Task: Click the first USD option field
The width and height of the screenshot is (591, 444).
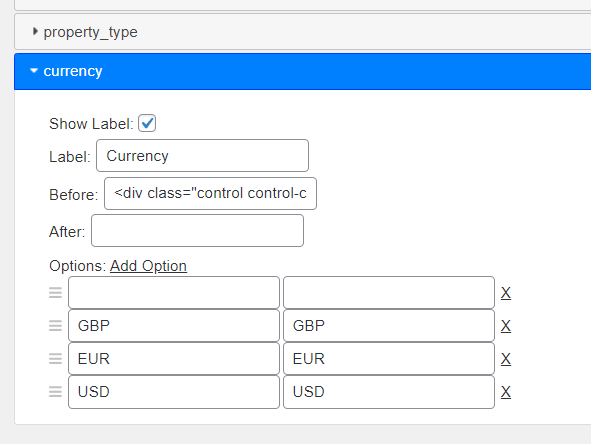Action: (x=174, y=392)
